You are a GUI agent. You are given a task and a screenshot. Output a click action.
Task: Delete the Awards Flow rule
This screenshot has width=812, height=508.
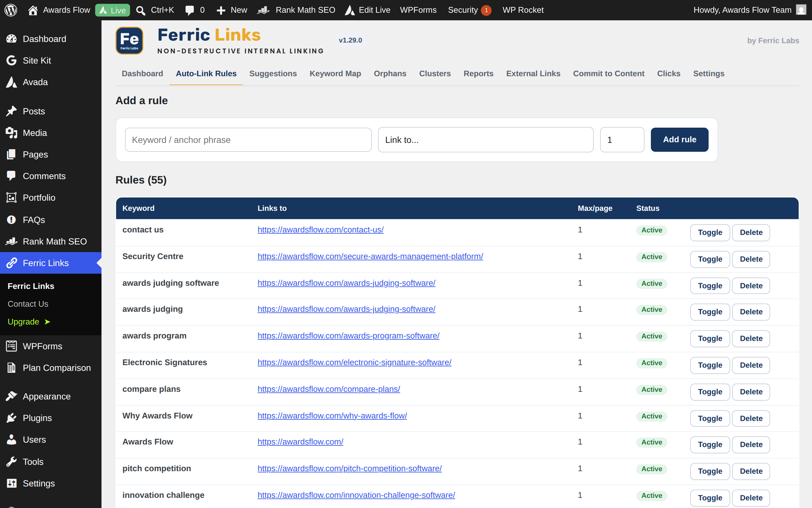[x=751, y=444]
